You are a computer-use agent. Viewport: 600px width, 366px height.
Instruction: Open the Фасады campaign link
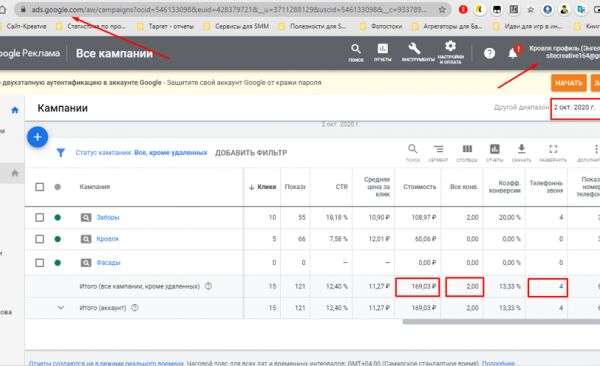click(x=108, y=263)
